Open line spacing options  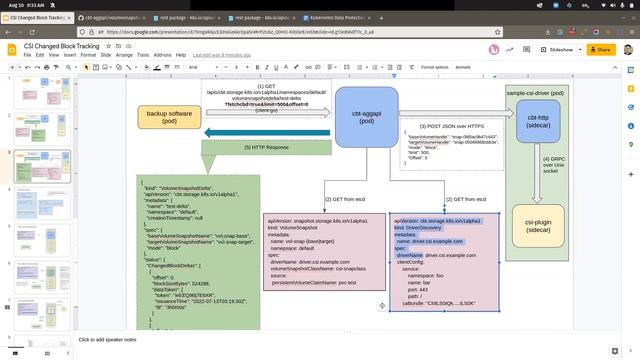(347, 67)
